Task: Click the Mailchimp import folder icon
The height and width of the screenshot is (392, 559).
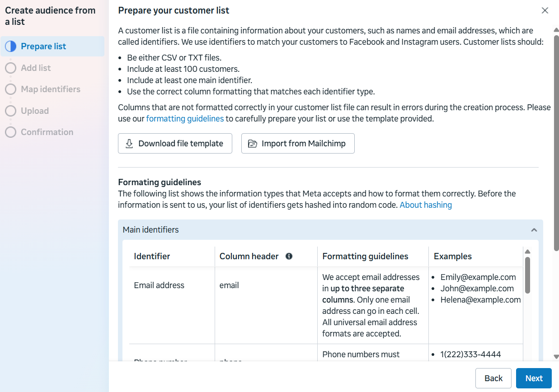Action: [253, 144]
